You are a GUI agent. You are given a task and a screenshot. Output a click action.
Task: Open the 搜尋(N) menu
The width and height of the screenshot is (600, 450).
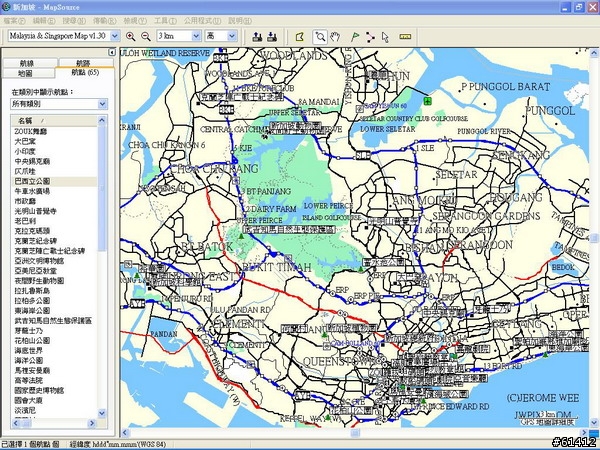74,21
